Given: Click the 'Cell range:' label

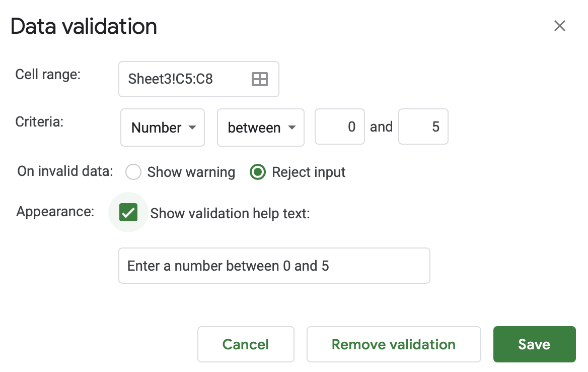Looking at the screenshot, I should [x=48, y=75].
